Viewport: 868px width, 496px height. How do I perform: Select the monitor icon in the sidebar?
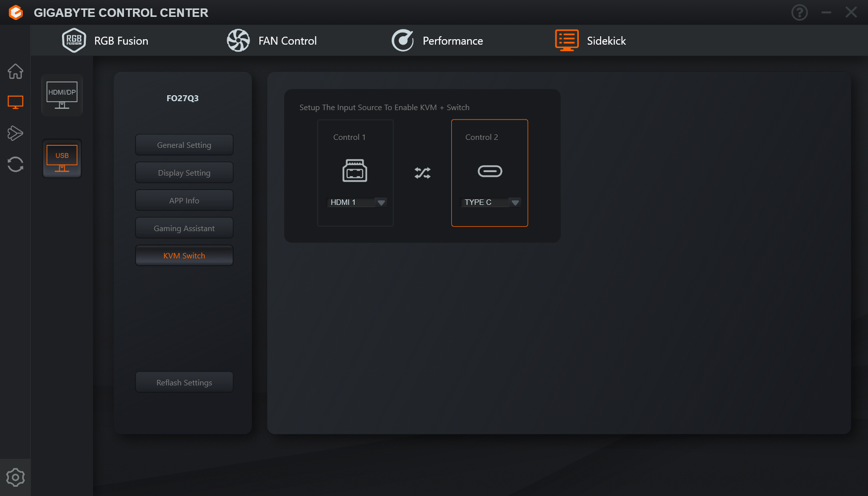pos(15,102)
